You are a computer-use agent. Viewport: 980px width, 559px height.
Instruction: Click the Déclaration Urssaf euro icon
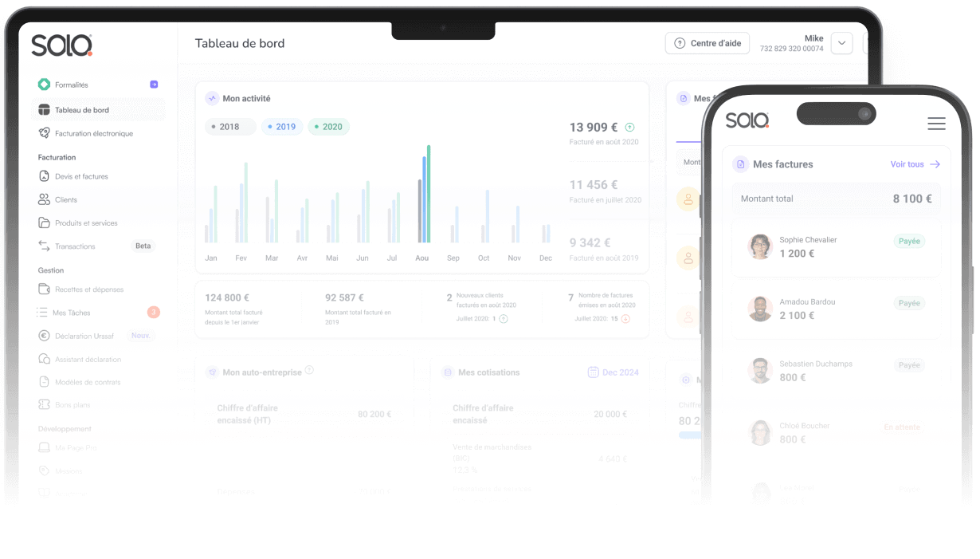click(44, 336)
